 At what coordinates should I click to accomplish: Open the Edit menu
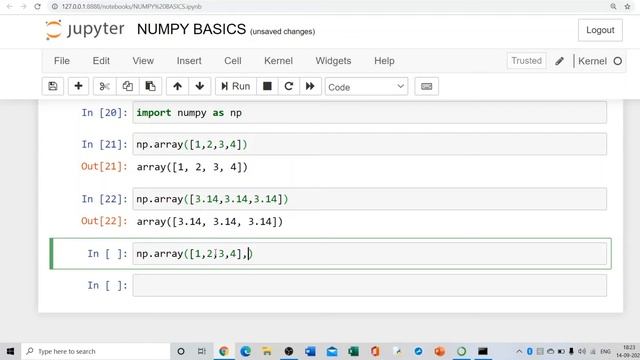(x=101, y=61)
